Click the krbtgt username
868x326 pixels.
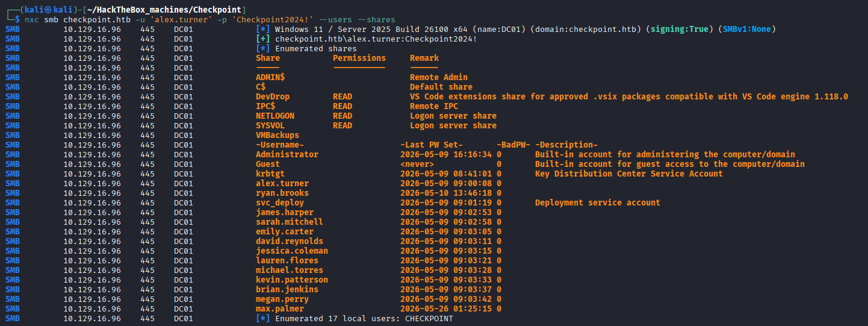coord(270,174)
